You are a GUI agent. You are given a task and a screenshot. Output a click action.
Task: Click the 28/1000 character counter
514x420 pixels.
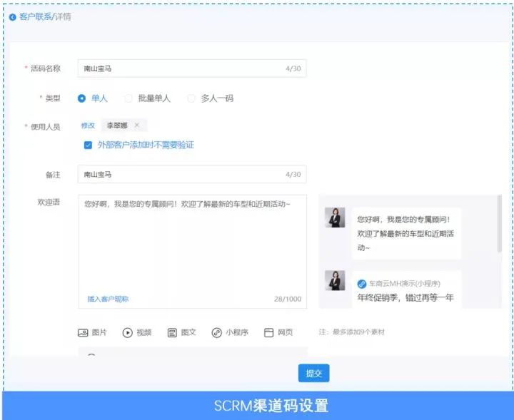(288, 299)
